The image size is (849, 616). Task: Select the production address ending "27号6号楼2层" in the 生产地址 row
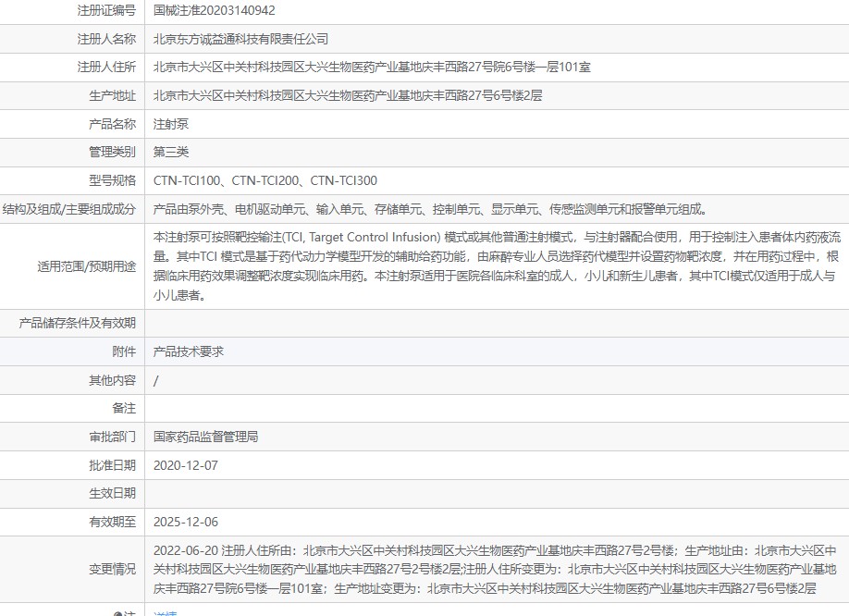348,96
